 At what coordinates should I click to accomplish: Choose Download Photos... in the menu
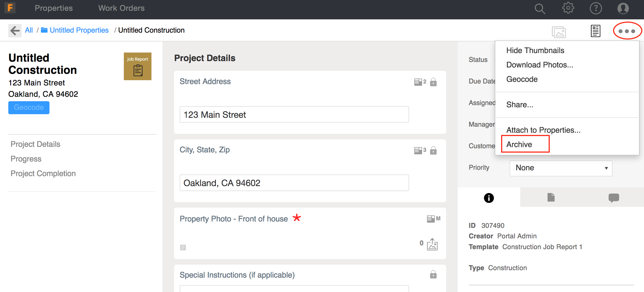pyautogui.click(x=540, y=65)
